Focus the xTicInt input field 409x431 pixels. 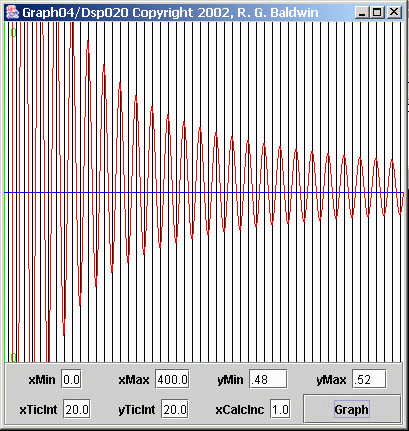[77, 409]
